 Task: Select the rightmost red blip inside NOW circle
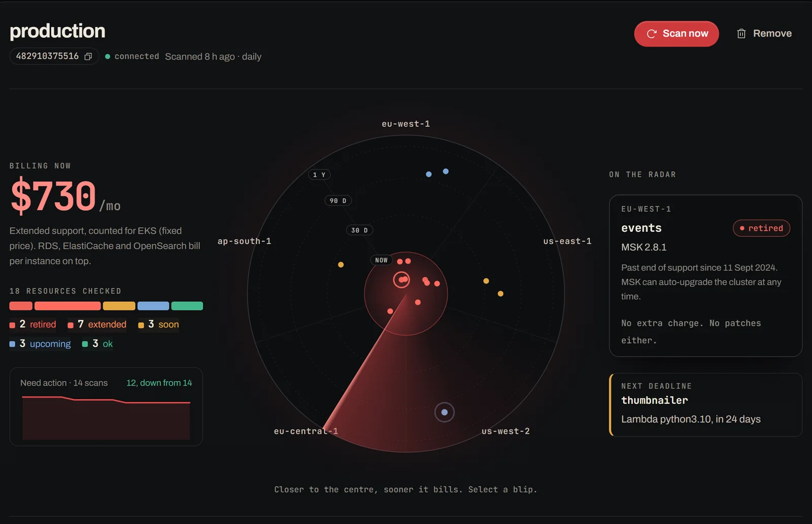point(437,284)
